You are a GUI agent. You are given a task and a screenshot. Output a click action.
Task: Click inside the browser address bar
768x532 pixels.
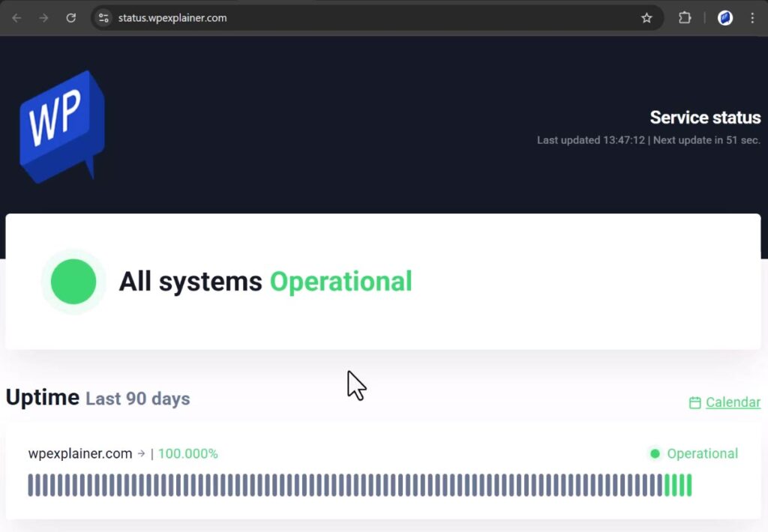click(x=300, y=18)
